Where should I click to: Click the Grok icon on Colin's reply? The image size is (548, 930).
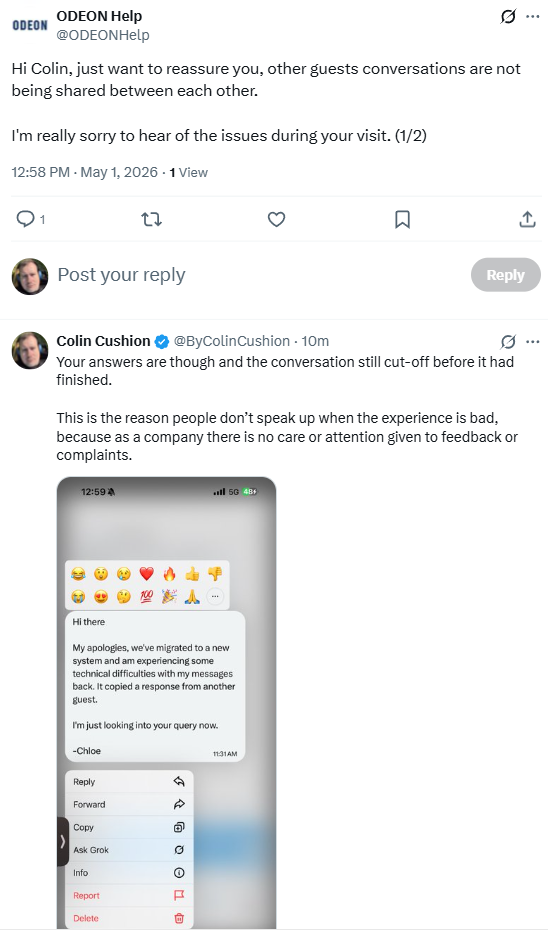(x=508, y=342)
